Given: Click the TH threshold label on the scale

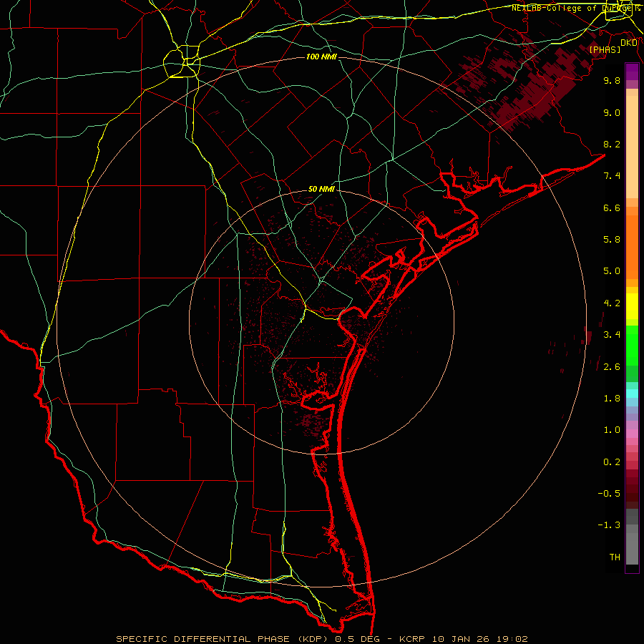Looking at the screenshot, I should click(x=615, y=557).
